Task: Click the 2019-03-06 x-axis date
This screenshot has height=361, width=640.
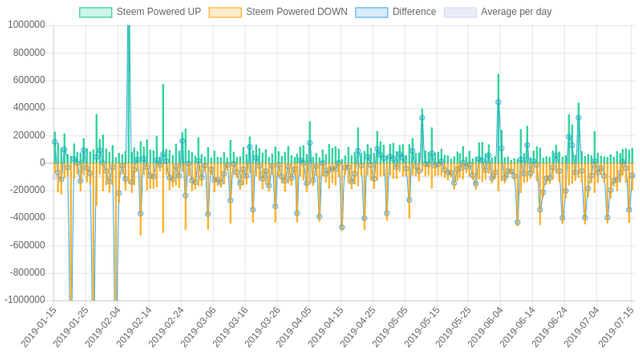Action: (198, 327)
